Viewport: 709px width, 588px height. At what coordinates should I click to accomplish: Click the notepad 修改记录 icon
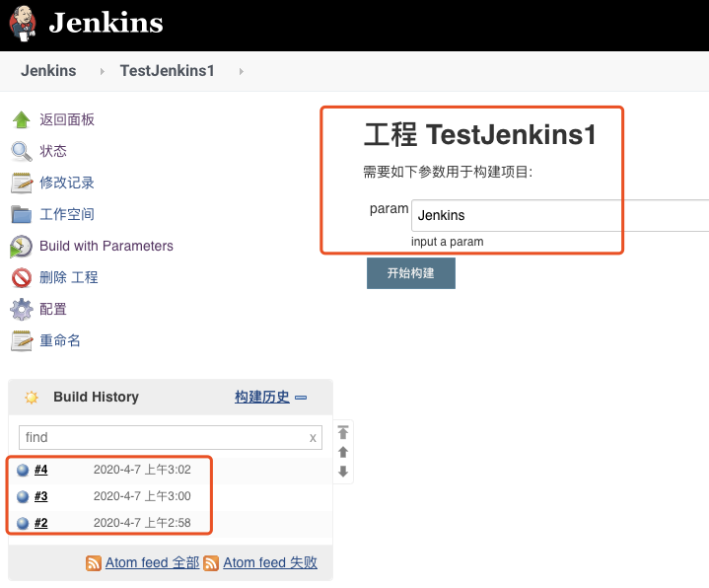22,184
